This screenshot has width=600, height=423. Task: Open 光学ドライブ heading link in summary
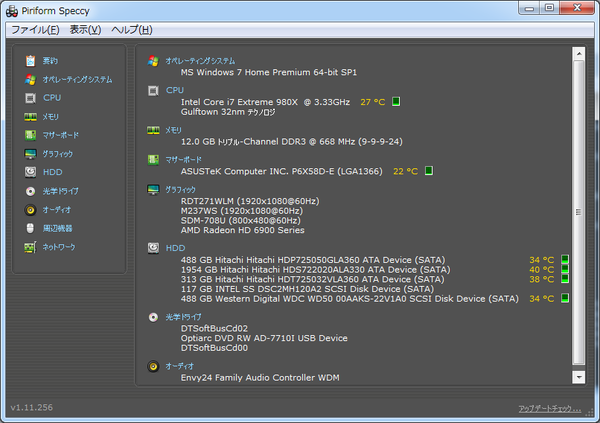pos(183,317)
